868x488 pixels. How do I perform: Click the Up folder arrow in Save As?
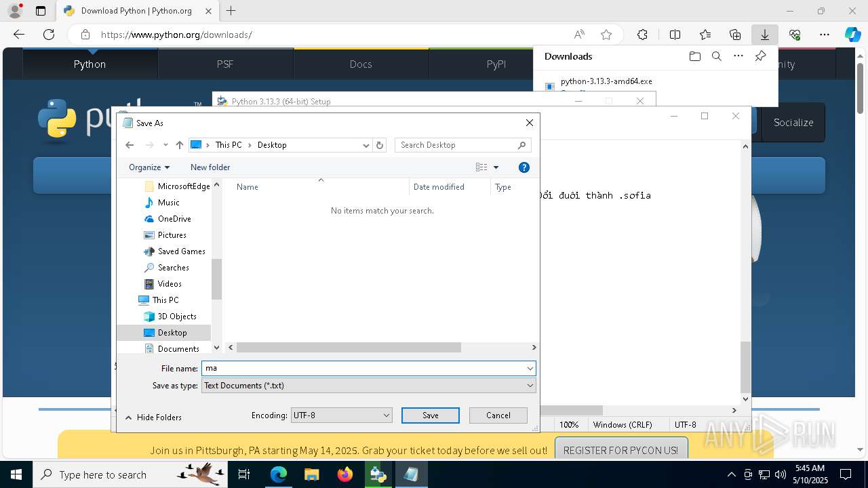[x=179, y=145]
